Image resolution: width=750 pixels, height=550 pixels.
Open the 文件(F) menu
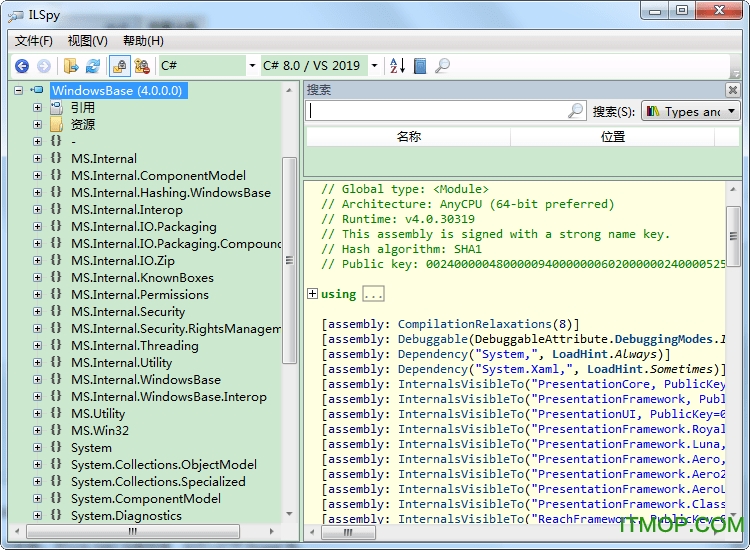33,41
